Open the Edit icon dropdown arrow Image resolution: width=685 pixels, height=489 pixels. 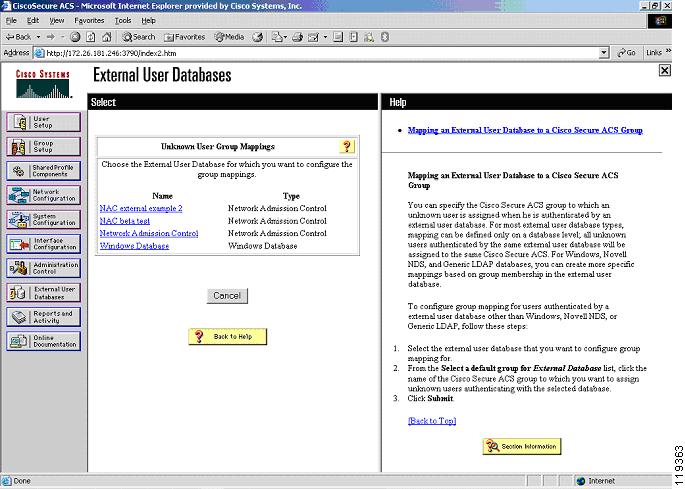pos(325,37)
